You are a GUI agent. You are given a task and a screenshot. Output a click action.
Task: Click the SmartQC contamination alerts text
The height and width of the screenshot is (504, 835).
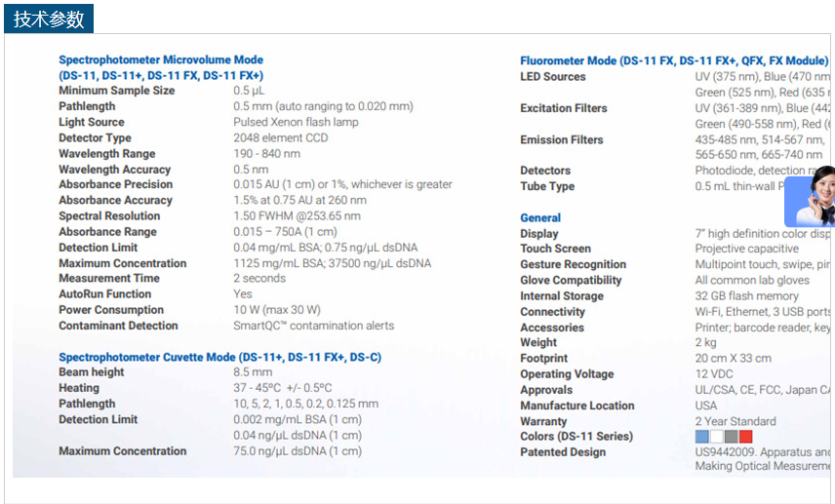[x=313, y=326]
